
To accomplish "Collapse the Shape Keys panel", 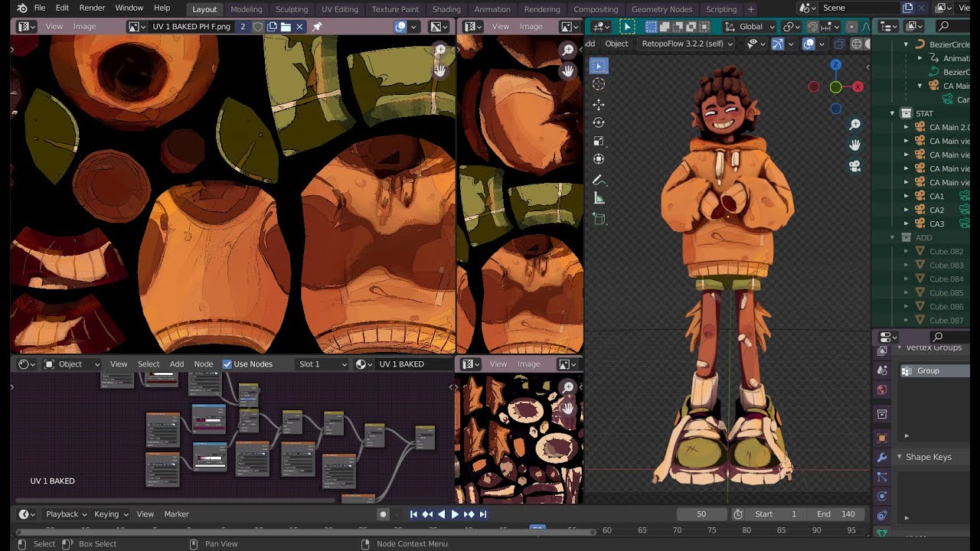I will coord(899,457).
